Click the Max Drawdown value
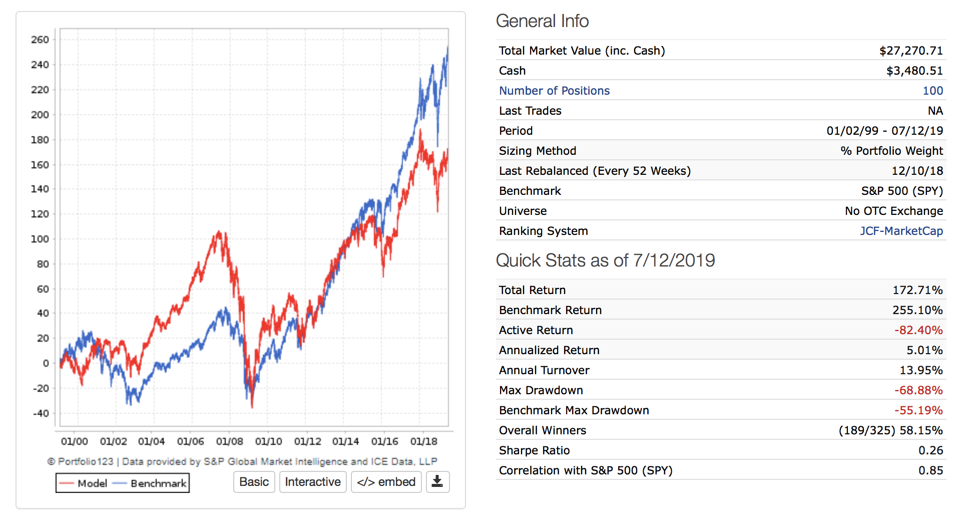 coord(918,390)
